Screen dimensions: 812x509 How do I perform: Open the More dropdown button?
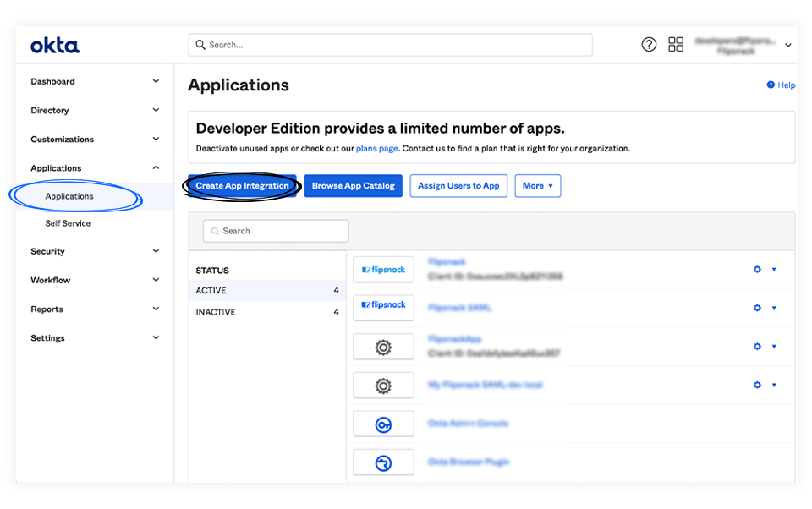[538, 186]
